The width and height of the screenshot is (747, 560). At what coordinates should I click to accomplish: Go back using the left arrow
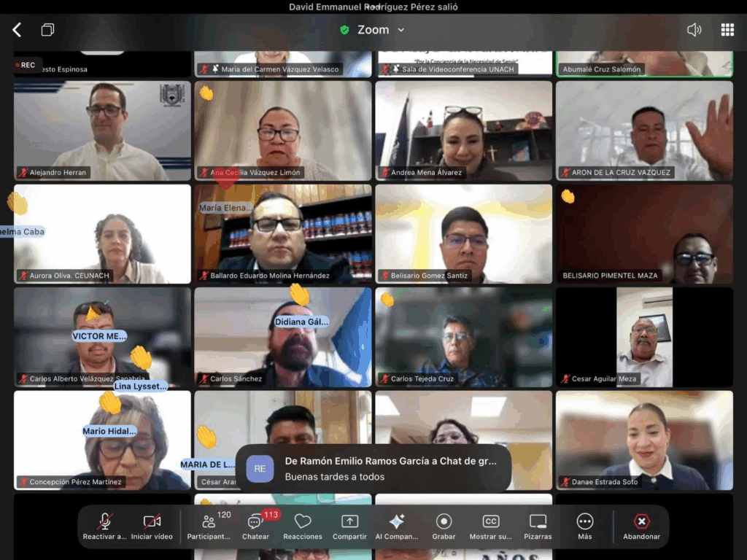(17, 30)
